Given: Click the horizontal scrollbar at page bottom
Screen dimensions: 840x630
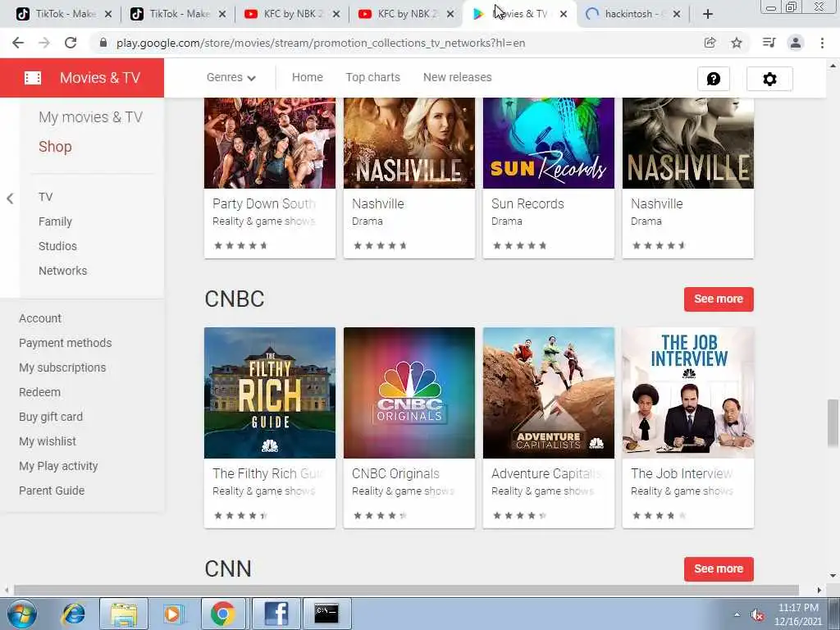Looking at the screenshot, I should [407, 590].
